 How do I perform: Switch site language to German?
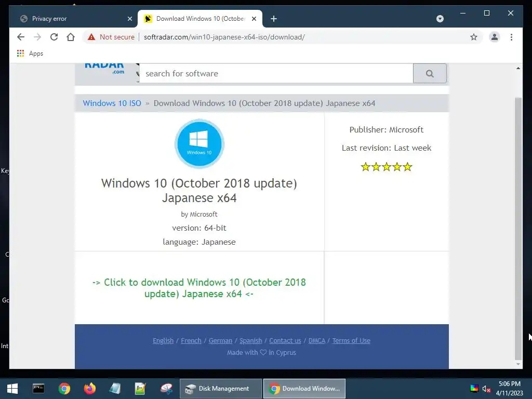[220, 341]
